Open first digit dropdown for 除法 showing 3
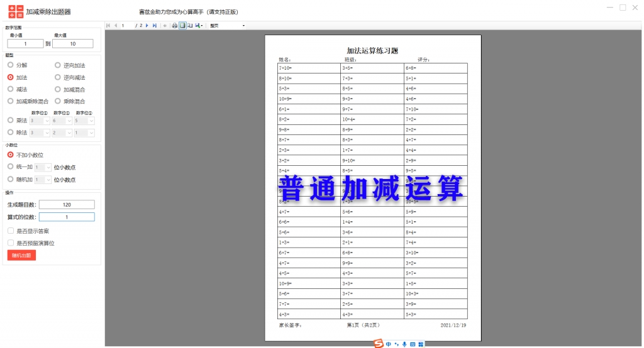644x348 pixels. point(40,133)
